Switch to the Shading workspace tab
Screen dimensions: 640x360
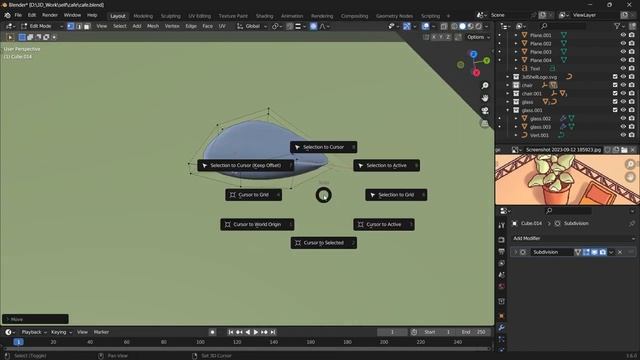click(x=264, y=16)
